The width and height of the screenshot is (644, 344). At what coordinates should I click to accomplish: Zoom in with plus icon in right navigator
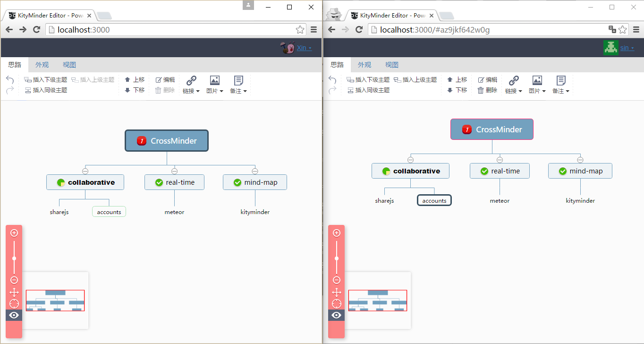point(337,233)
